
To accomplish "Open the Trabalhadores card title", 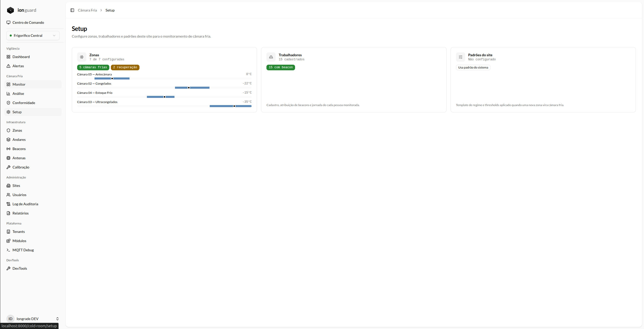I will tap(290, 55).
